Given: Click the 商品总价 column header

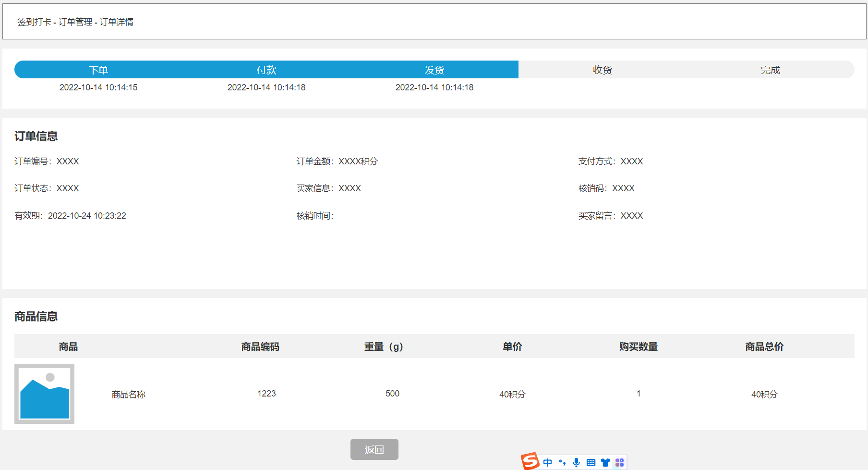Looking at the screenshot, I should pyautogui.click(x=764, y=346).
